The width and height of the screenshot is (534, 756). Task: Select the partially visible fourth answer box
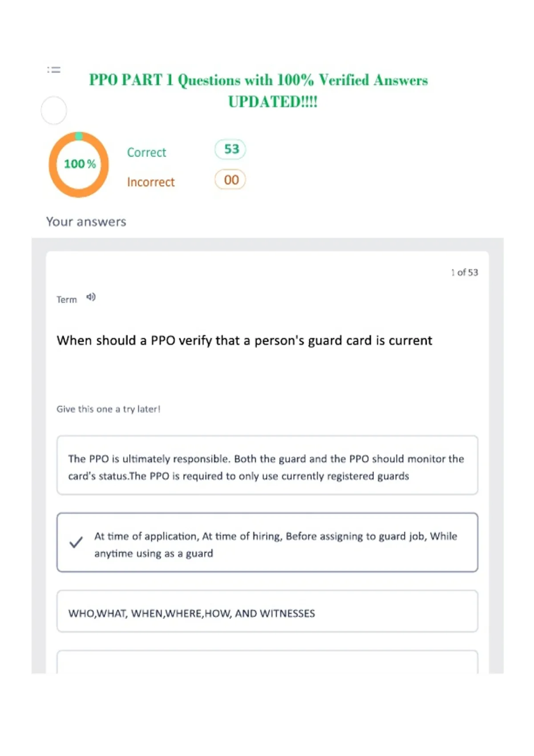pyautogui.click(x=267, y=662)
